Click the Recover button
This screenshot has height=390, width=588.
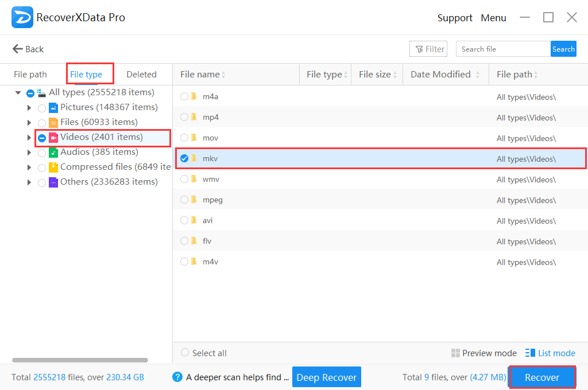coord(542,377)
